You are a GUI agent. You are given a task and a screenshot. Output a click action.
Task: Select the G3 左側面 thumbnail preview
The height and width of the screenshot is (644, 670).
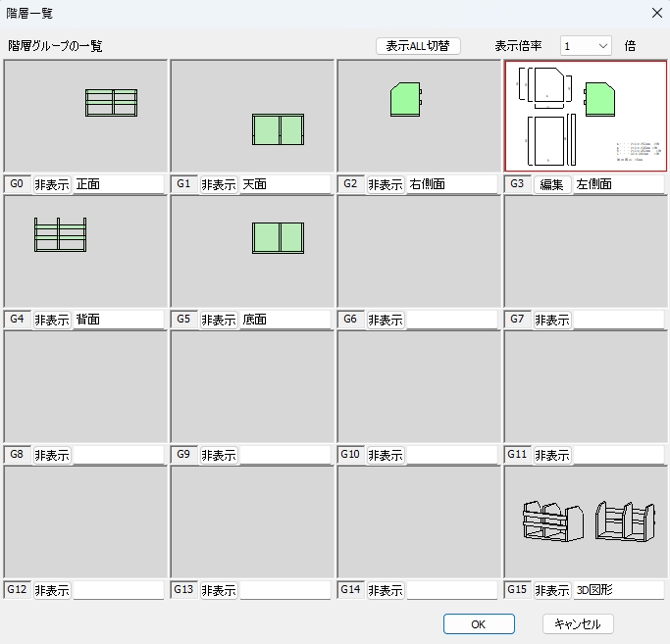click(586, 117)
